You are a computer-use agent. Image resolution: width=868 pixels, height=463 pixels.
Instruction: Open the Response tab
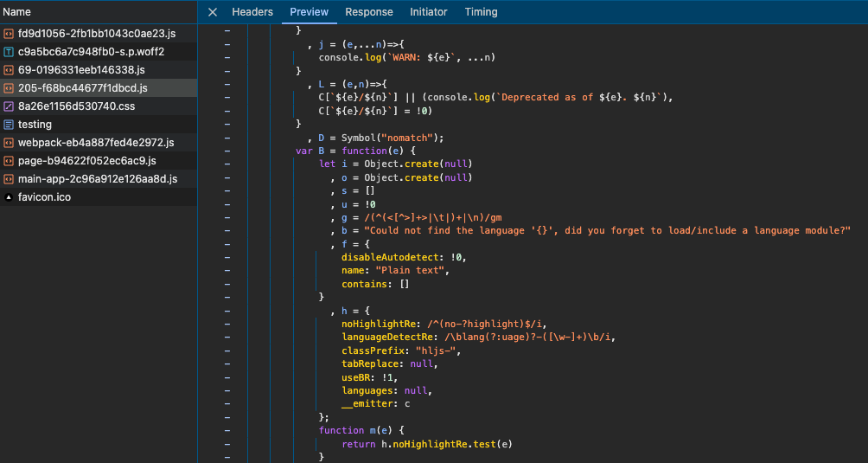pos(369,12)
